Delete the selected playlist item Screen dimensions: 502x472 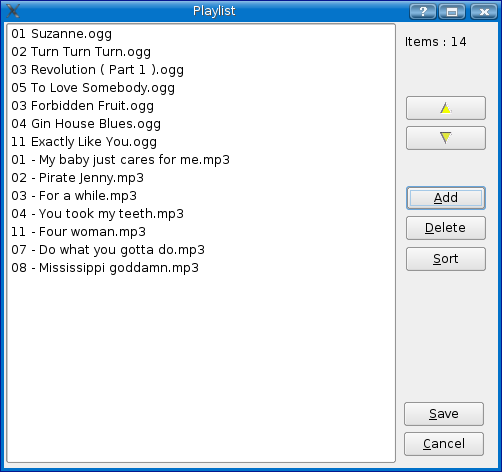coord(446,228)
